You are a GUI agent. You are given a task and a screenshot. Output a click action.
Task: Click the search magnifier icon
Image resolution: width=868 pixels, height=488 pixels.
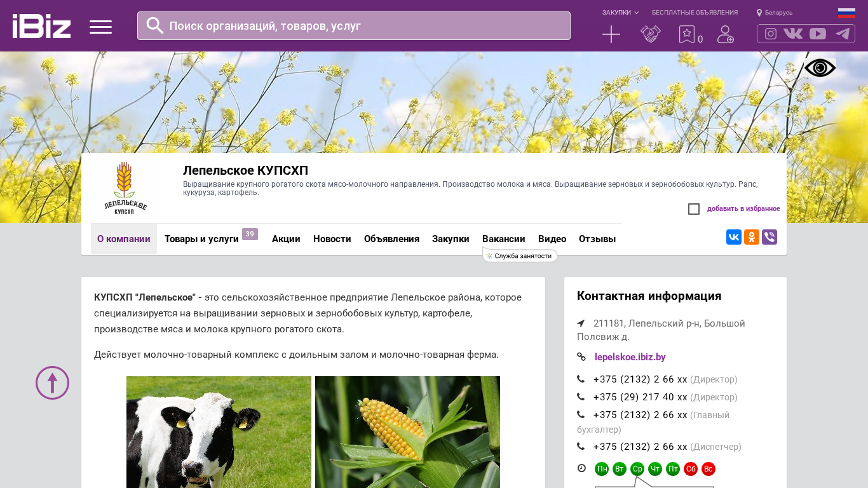[155, 25]
